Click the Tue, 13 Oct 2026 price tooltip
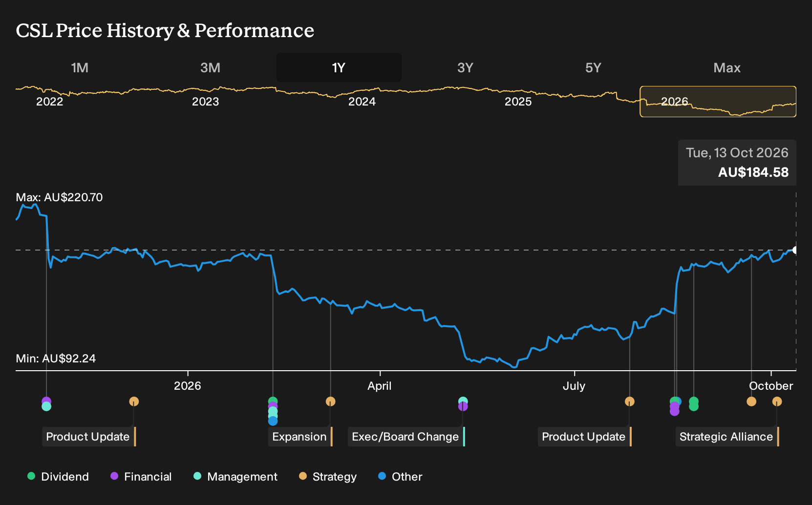This screenshot has height=505, width=812. click(737, 163)
